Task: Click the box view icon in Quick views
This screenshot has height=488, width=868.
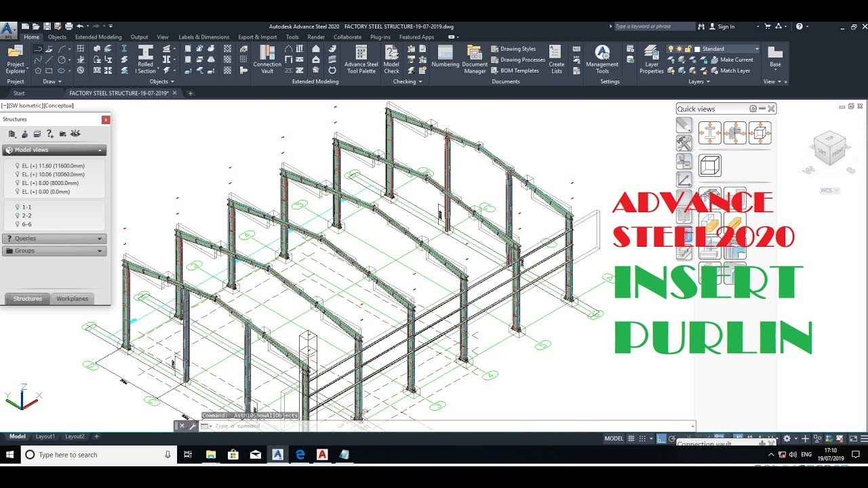Action: [x=710, y=165]
